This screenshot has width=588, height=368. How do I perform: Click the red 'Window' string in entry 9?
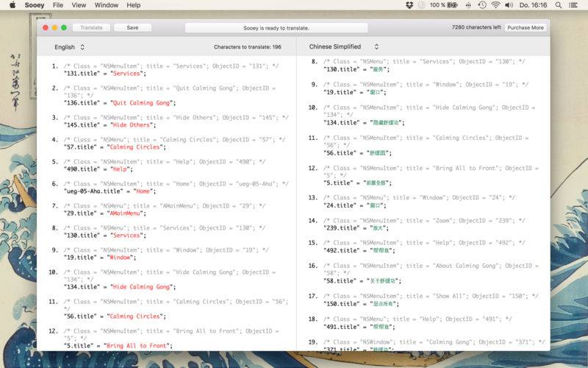(x=120, y=257)
